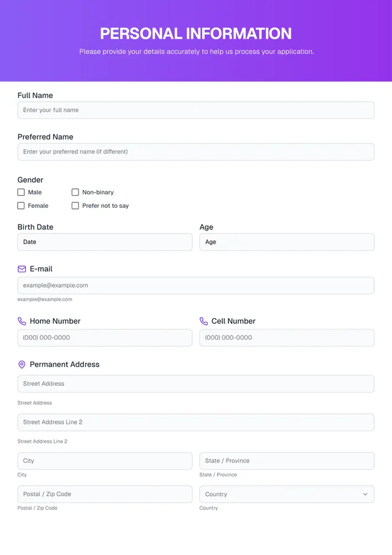Click the Permanent Address location pin icon
392x555 pixels.
pyautogui.click(x=22, y=364)
